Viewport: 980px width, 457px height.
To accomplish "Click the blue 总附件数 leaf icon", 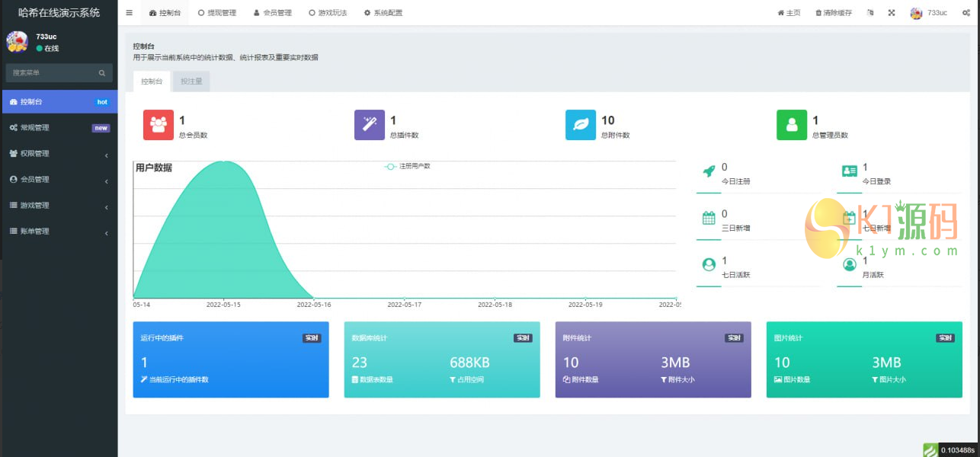I will (581, 125).
